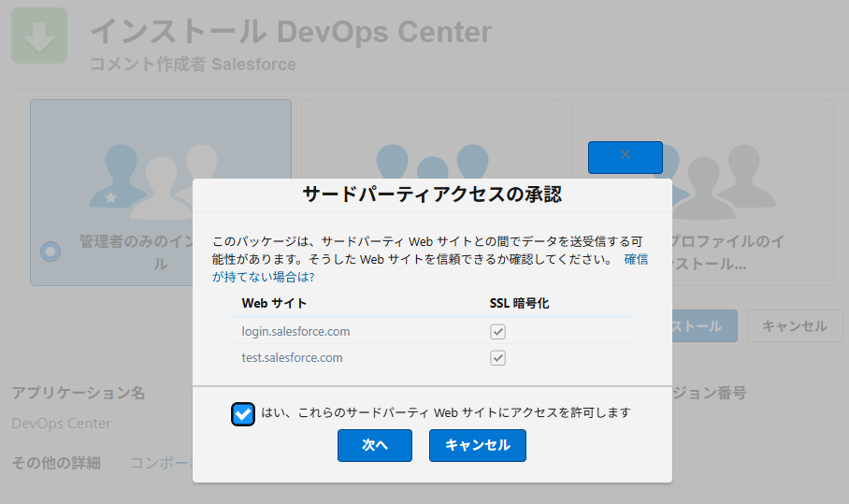
Task: Click the all-users install group icon
Action: click(x=432, y=162)
